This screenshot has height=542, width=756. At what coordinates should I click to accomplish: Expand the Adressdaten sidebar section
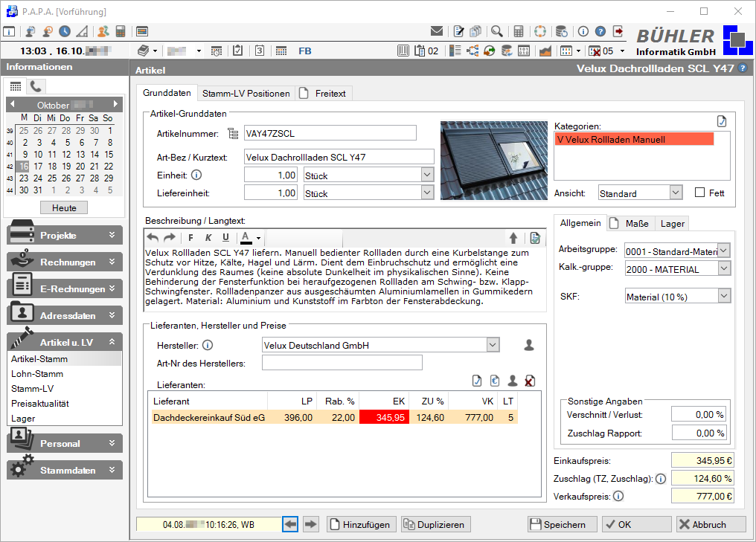[x=65, y=315]
